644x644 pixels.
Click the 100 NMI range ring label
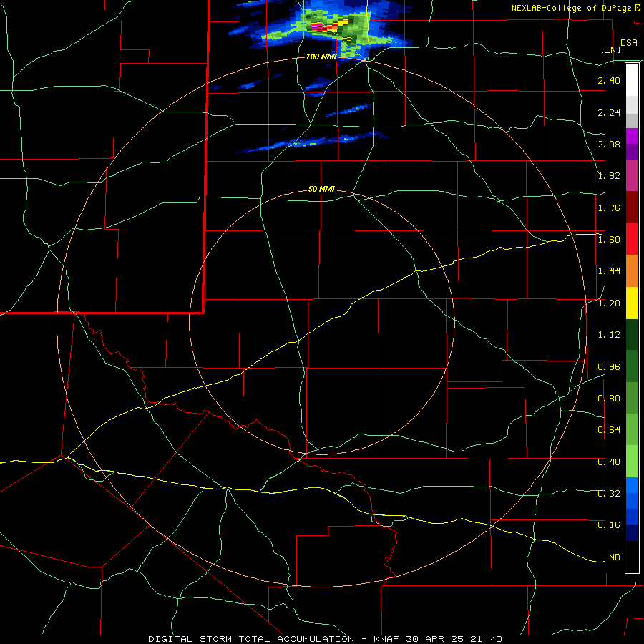pos(321,57)
